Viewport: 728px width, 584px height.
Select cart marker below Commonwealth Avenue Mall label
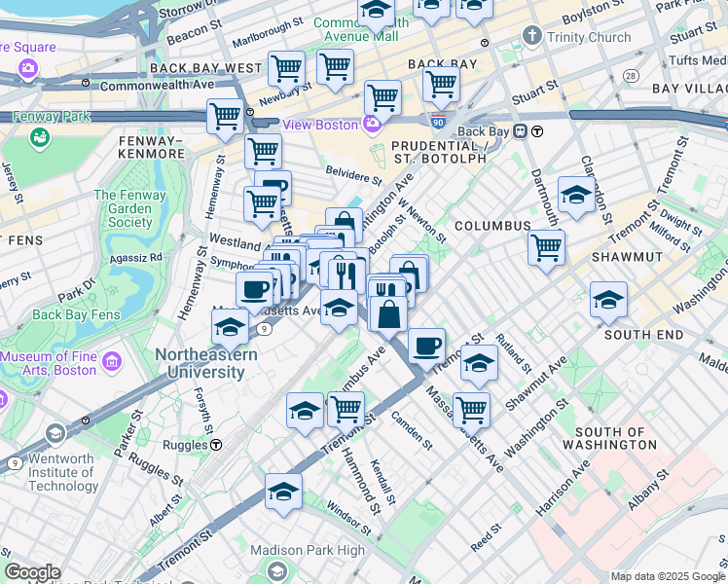[x=335, y=70]
